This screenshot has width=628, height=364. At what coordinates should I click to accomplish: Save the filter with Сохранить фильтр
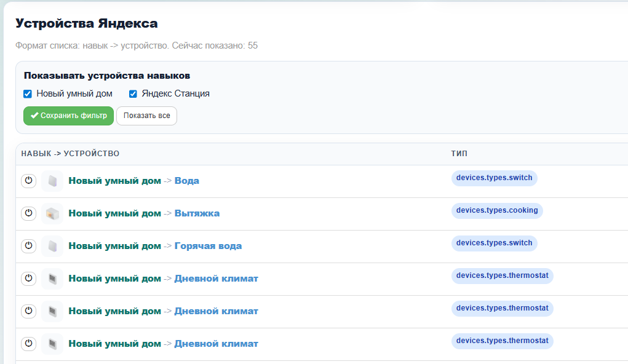68,116
